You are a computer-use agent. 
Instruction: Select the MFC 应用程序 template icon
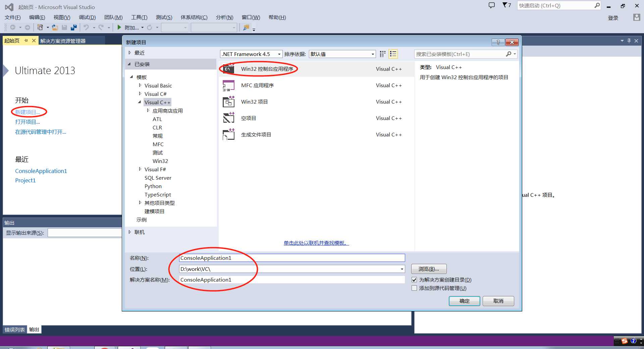coord(228,85)
